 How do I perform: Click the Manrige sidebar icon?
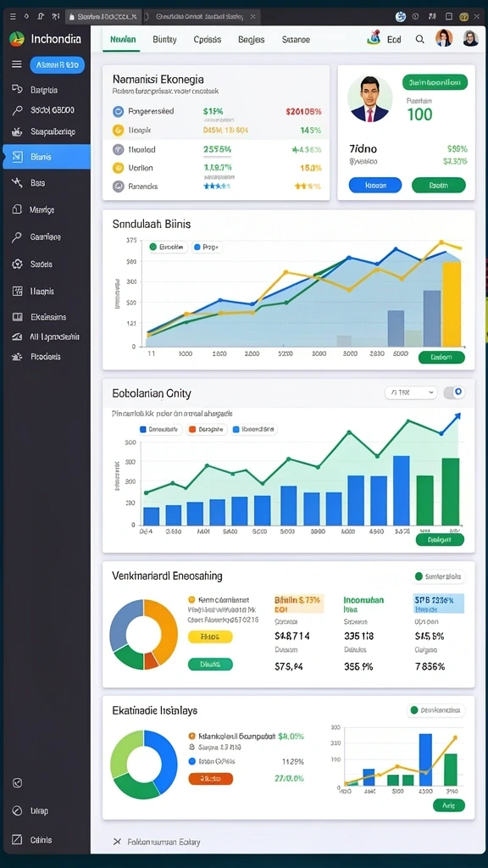(17, 210)
